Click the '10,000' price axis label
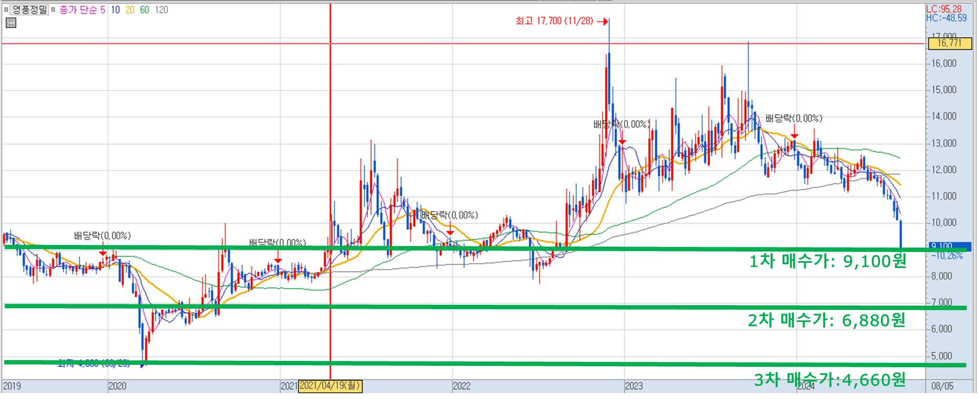Viewport: 980px width, 399px height. (944, 223)
